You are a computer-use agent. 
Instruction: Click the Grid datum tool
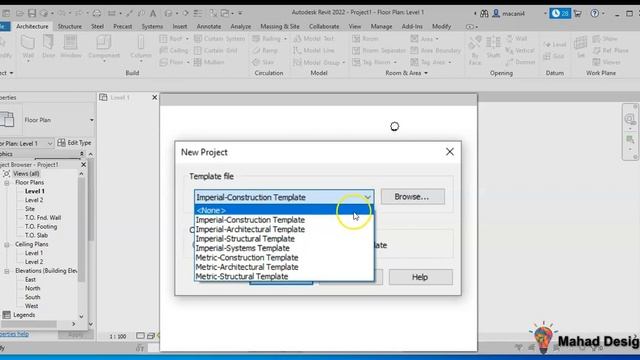coord(555,56)
